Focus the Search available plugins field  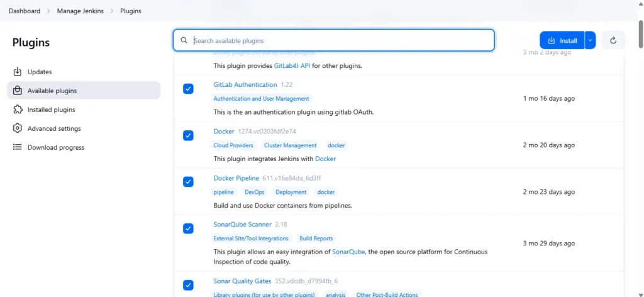pos(340,40)
